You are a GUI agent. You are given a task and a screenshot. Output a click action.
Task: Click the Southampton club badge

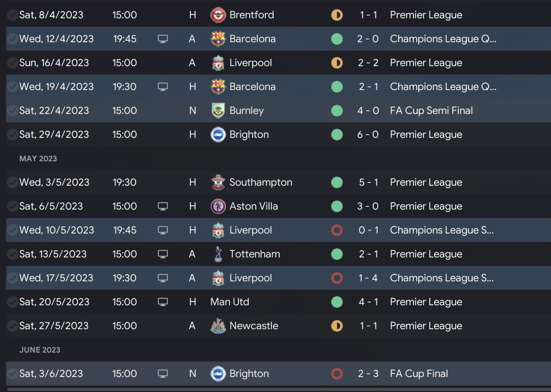point(218,182)
